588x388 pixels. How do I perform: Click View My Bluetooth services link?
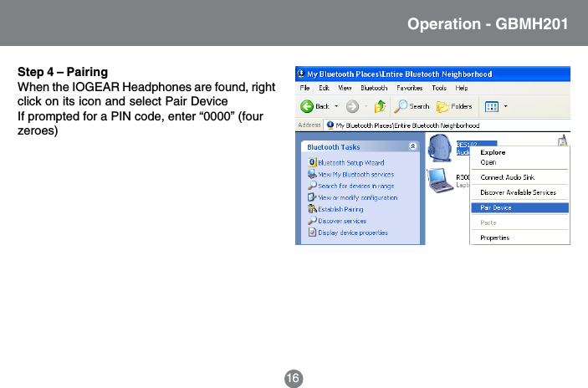coord(355,175)
